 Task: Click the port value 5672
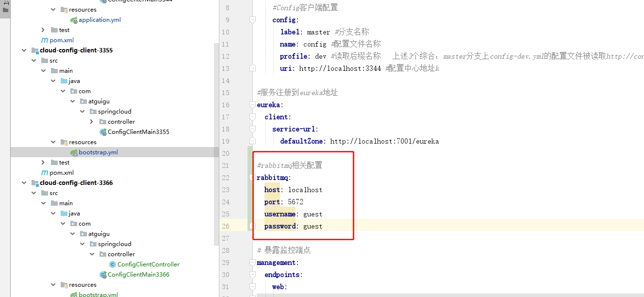click(x=296, y=202)
